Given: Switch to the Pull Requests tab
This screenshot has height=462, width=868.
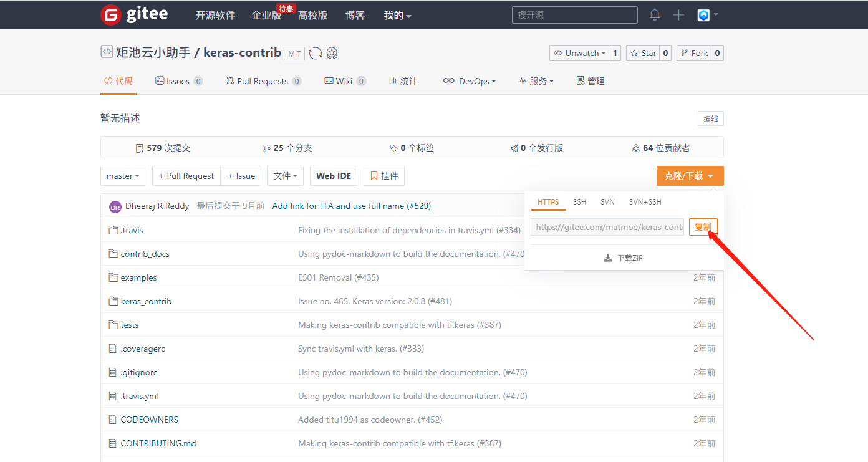Looking at the screenshot, I should 264,81.
